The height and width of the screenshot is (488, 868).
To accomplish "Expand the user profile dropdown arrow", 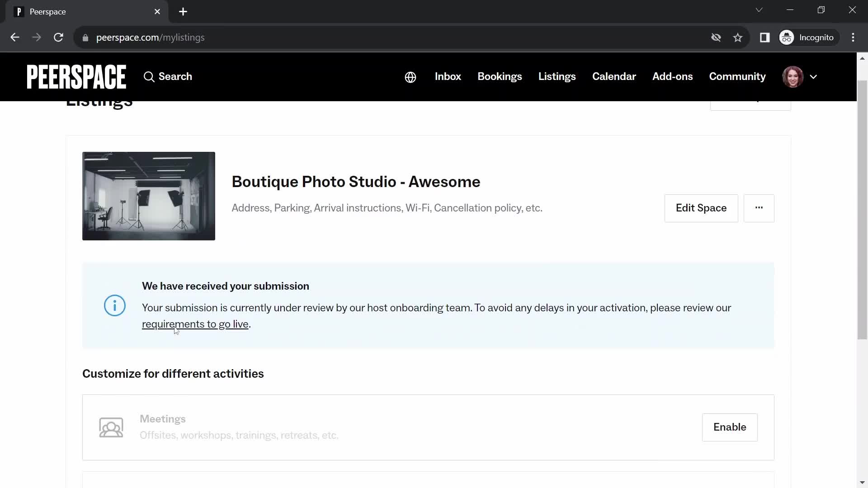I will click(813, 76).
